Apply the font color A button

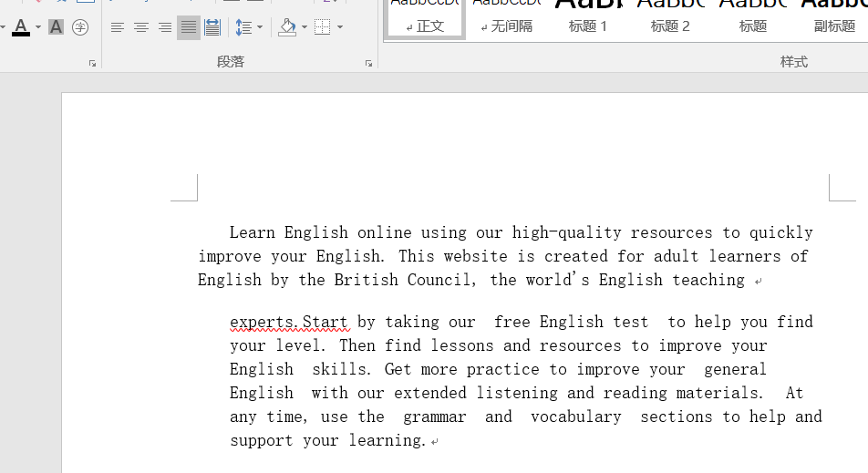click(x=21, y=27)
